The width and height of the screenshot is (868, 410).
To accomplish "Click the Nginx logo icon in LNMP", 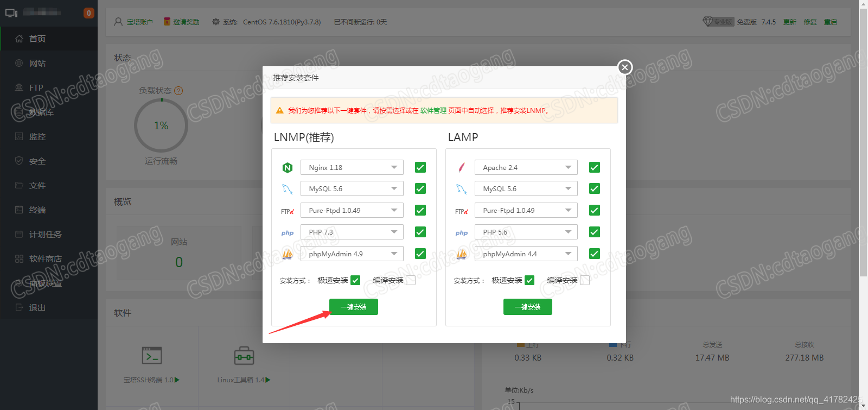I will [x=288, y=168].
